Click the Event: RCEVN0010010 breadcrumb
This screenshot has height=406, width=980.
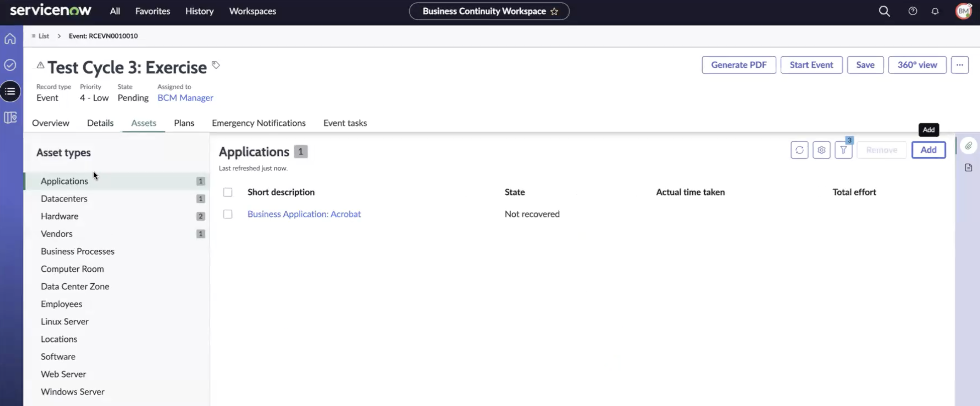click(x=103, y=36)
